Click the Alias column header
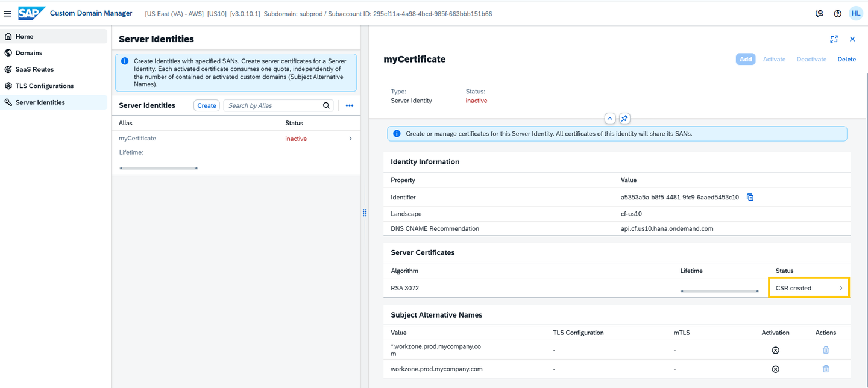Image resolution: width=868 pixels, height=388 pixels. pyautogui.click(x=125, y=123)
